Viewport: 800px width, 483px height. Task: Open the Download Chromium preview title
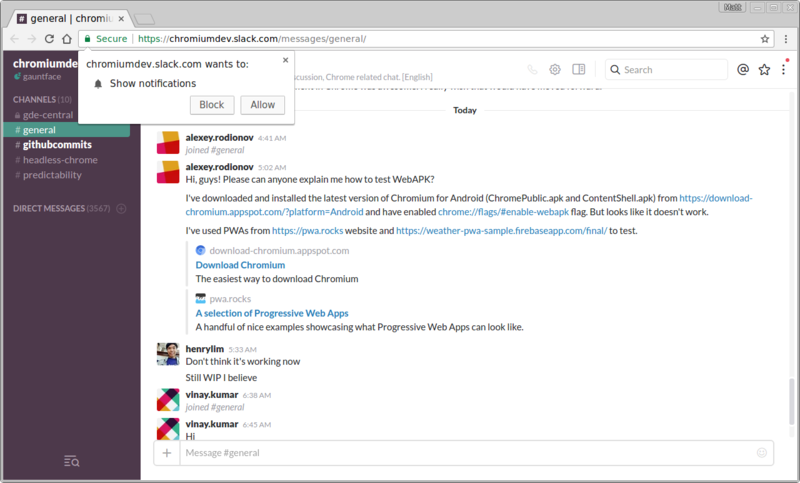click(240, 265)
